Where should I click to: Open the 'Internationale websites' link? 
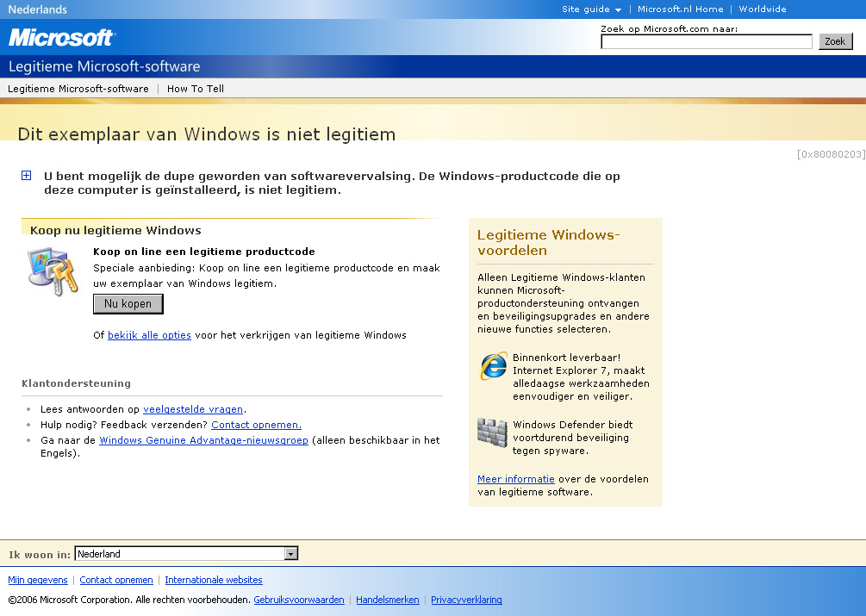click(213, 580)
